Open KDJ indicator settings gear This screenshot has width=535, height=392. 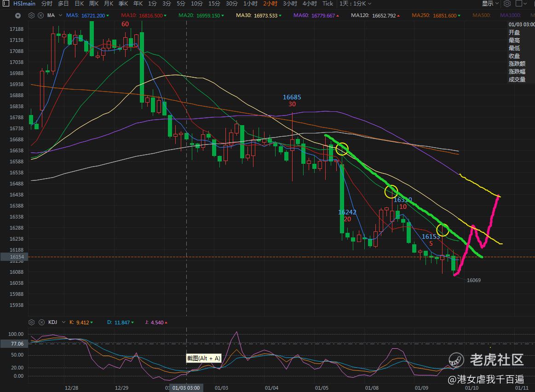[31, 322]
